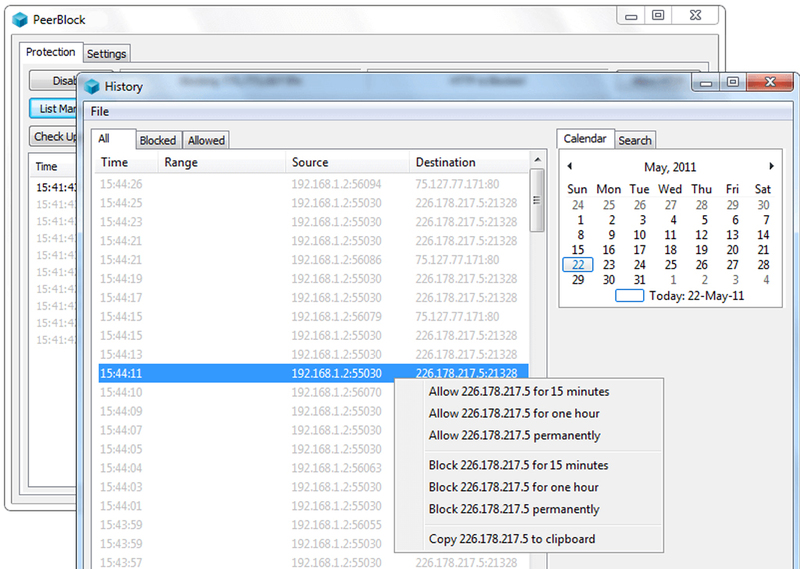This screenshot has height=569, width=800.
Task: Click the Disable button in PeerBlock window
Action: [x=54, y=81]
